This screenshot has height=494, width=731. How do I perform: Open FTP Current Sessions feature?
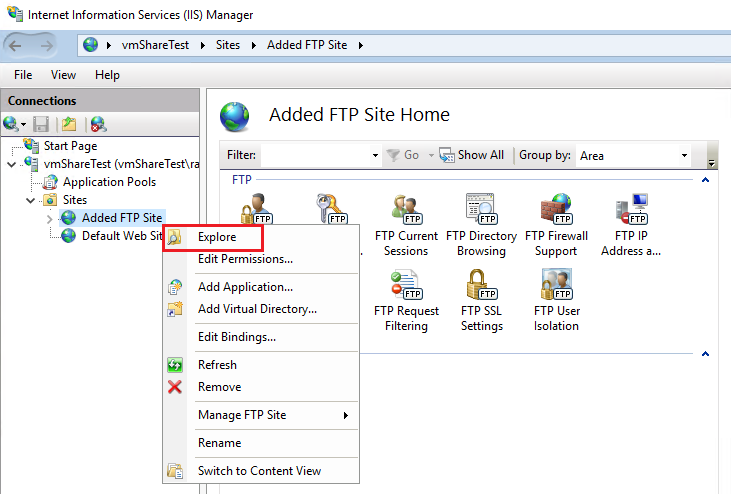(406, 225)
